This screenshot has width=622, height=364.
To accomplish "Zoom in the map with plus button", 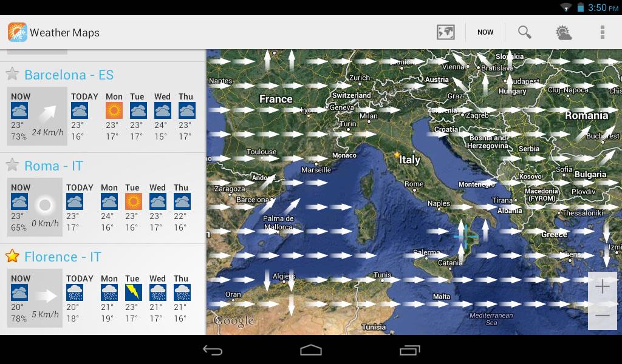I will point(602,286).
